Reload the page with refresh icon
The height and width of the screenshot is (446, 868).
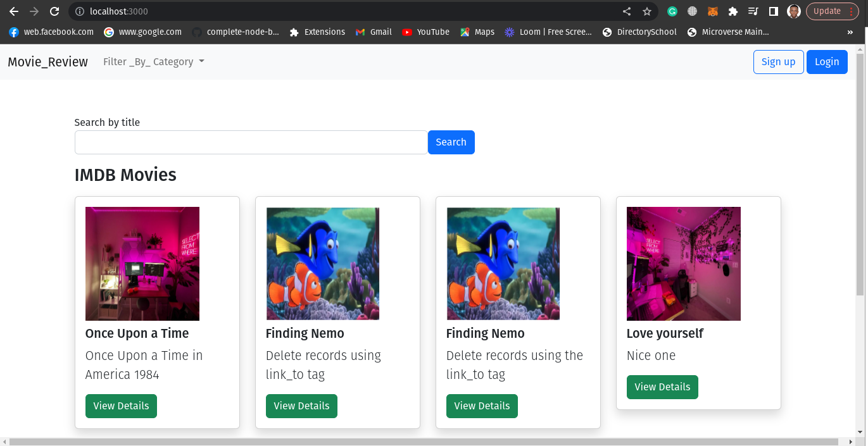54,11
